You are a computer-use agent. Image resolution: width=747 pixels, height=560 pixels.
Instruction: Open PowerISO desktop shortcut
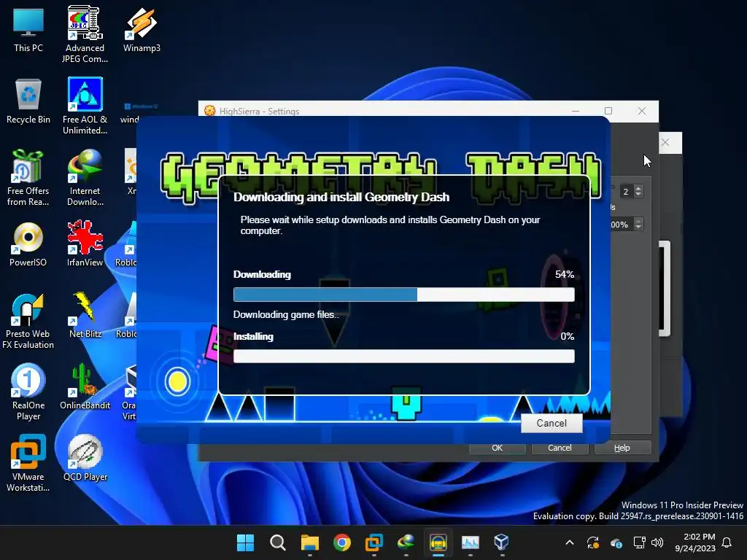28,244
